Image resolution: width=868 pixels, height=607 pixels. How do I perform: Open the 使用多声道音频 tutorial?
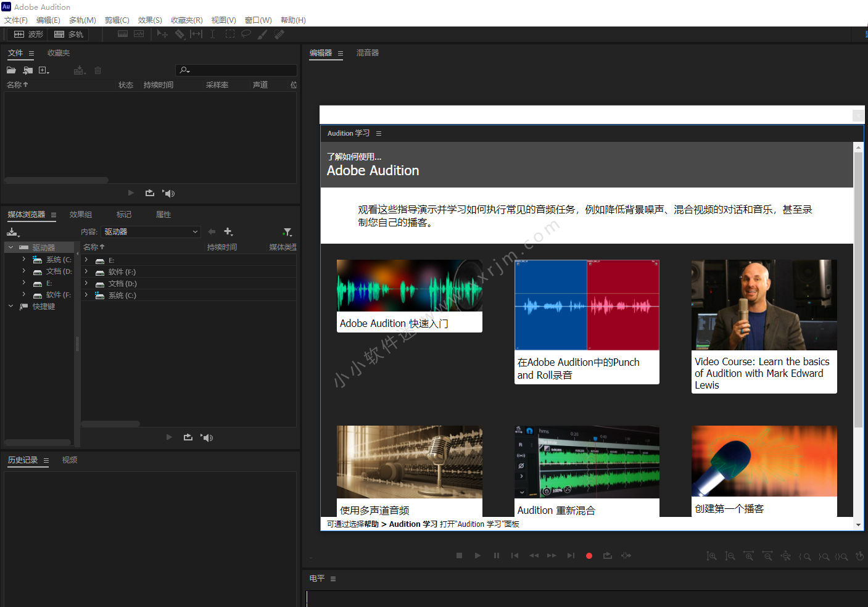410,471
